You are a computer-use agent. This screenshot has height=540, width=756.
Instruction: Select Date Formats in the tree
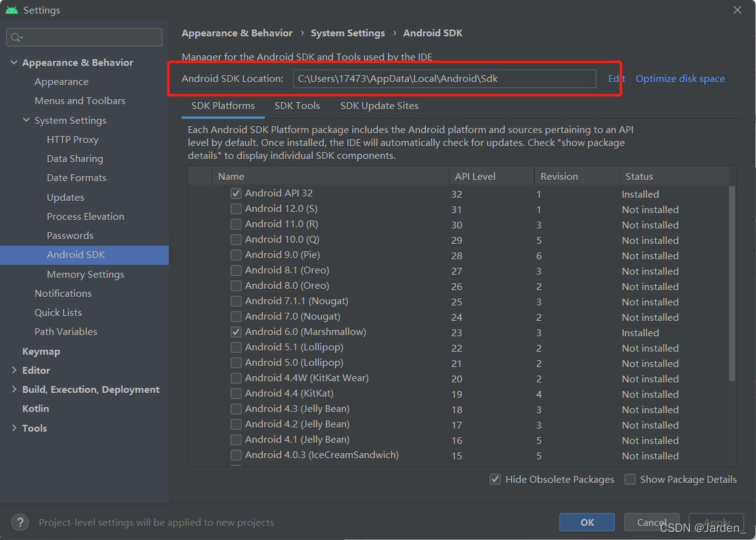click(x=76, y=177)
